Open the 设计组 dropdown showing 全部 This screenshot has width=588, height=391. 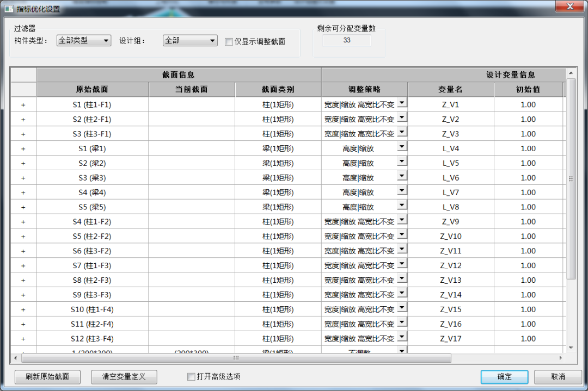coord(211,40)
